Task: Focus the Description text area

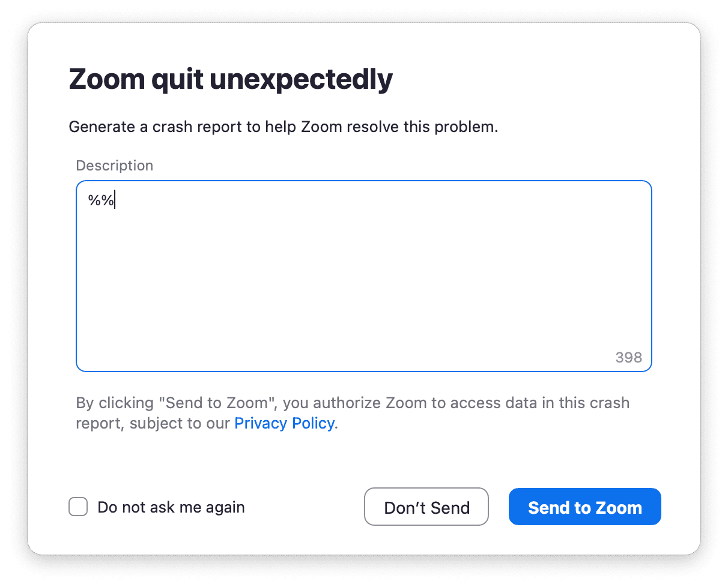Action: 363,276
